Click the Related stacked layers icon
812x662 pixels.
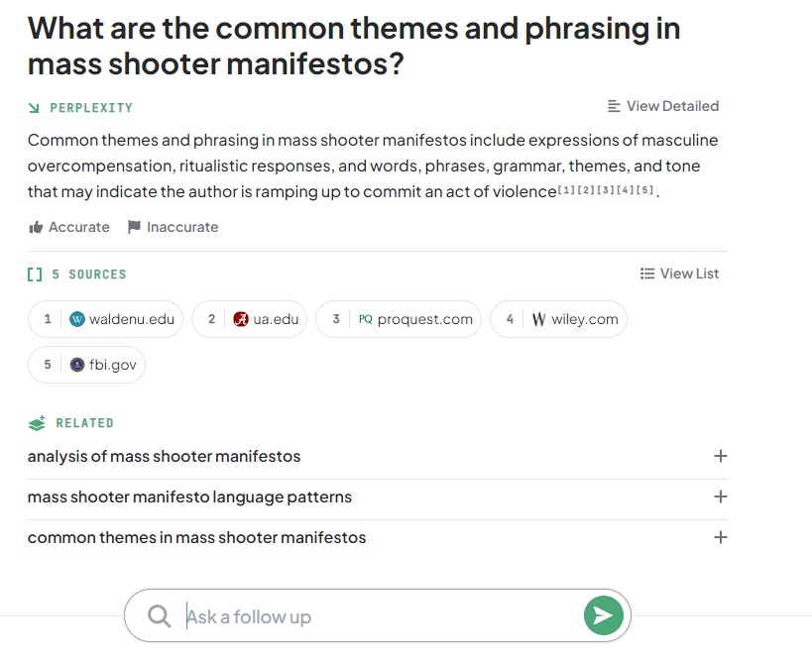[37, 423]
